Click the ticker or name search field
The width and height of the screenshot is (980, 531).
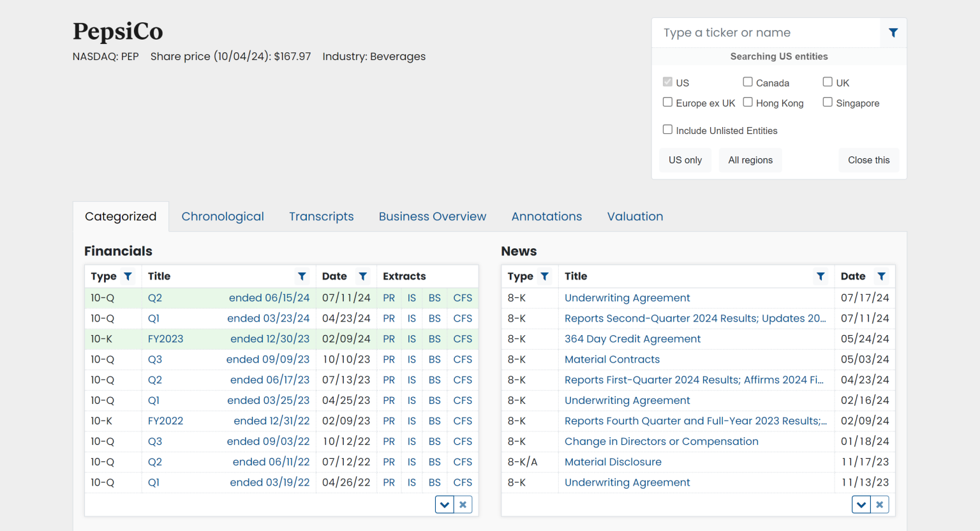click(766, 33)
